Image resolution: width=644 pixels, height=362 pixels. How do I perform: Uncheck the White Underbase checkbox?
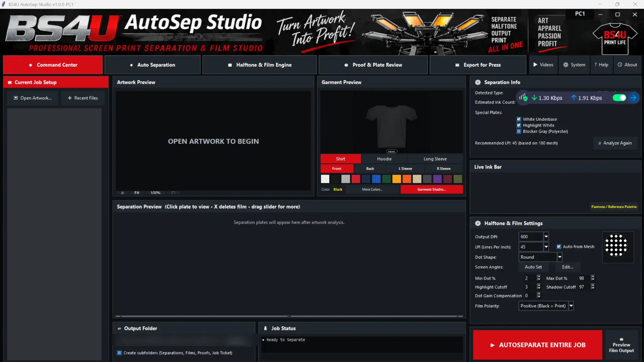point(519,119)
